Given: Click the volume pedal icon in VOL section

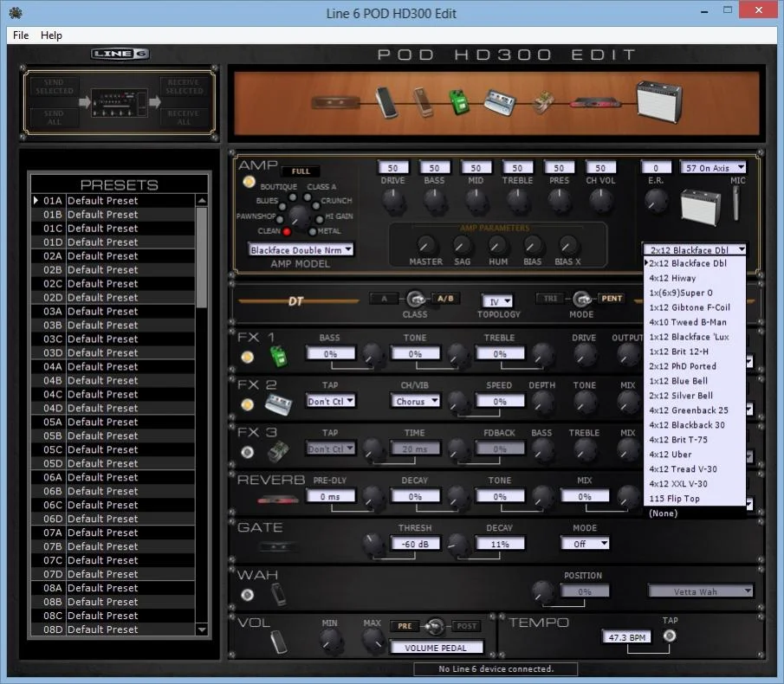Looking at the screenshot, I should [x=278, y=641].
